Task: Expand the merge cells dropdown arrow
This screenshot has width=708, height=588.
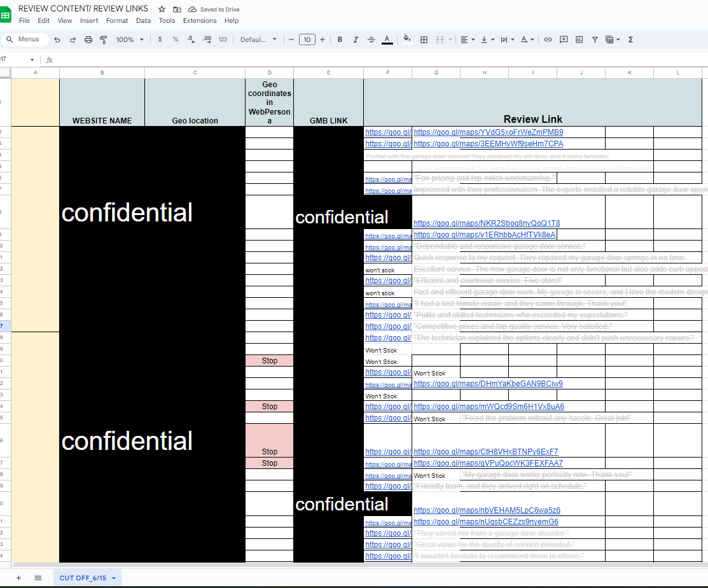Action: click(450, 39)
